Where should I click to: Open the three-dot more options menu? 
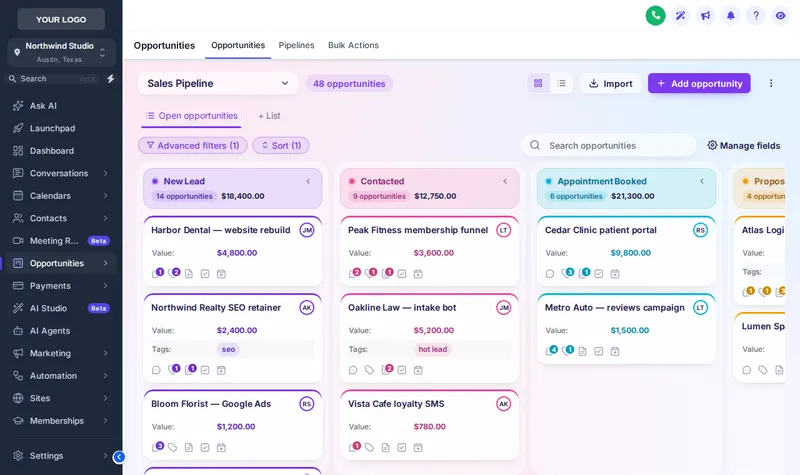pyautogui.click(x=770, y=83)
